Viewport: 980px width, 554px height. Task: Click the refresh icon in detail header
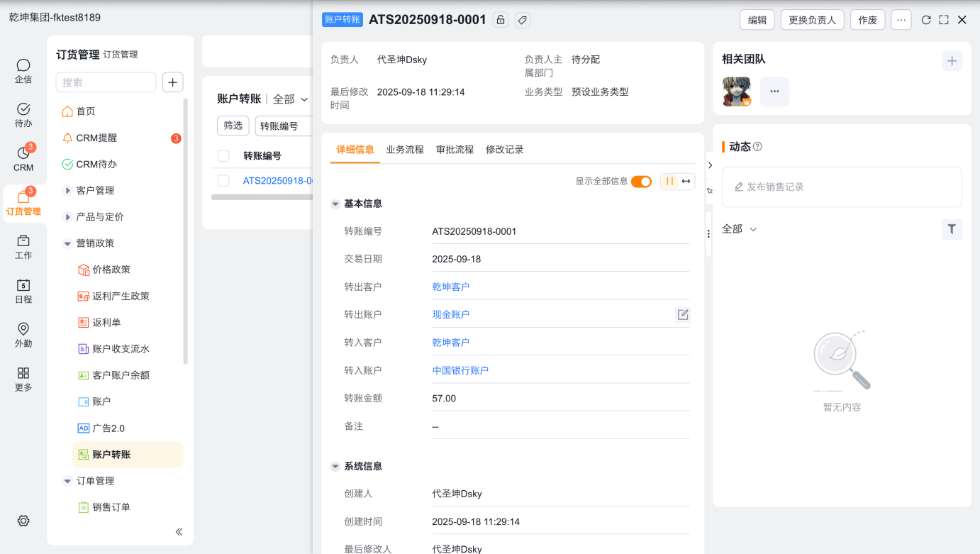click(x=925, y=20)
